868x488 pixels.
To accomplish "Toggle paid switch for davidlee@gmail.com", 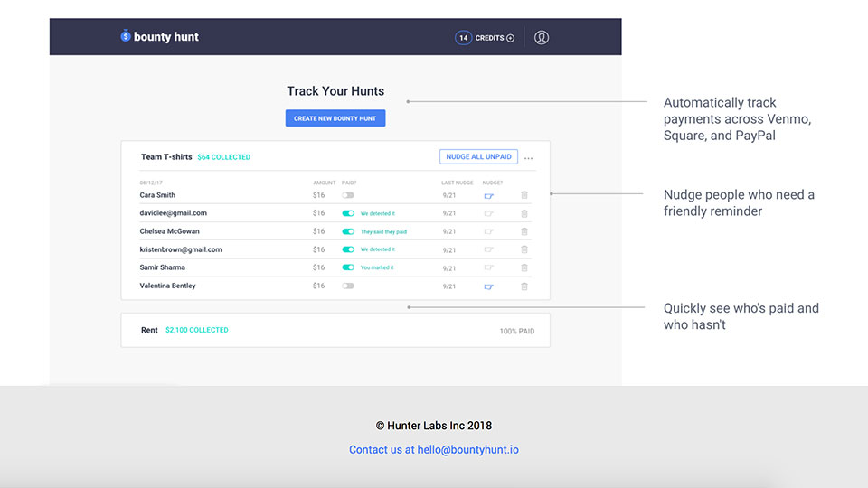I will 347,213.
